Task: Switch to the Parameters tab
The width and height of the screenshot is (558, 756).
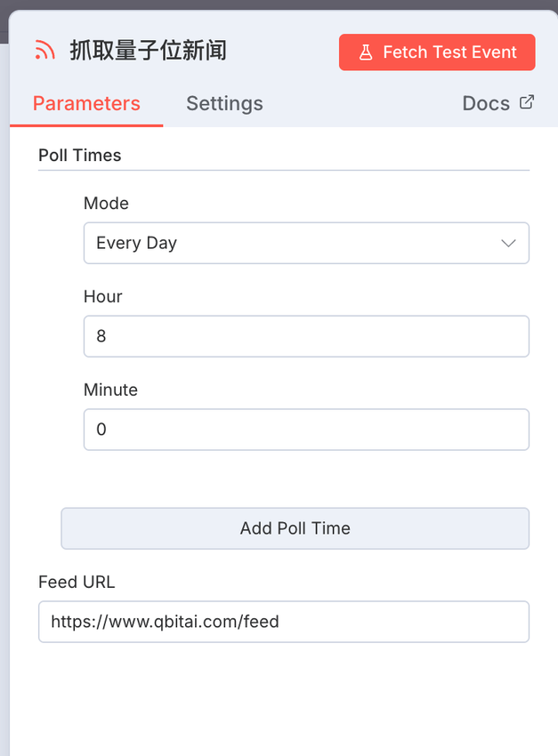Action: pyautogui.click(x=86, y=103)
